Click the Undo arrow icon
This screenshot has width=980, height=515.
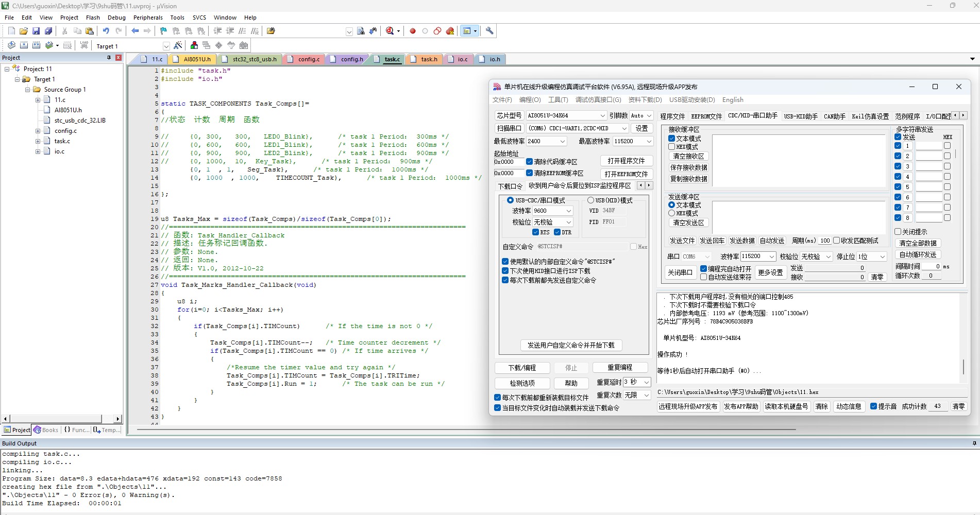click(x=106, y=31)
